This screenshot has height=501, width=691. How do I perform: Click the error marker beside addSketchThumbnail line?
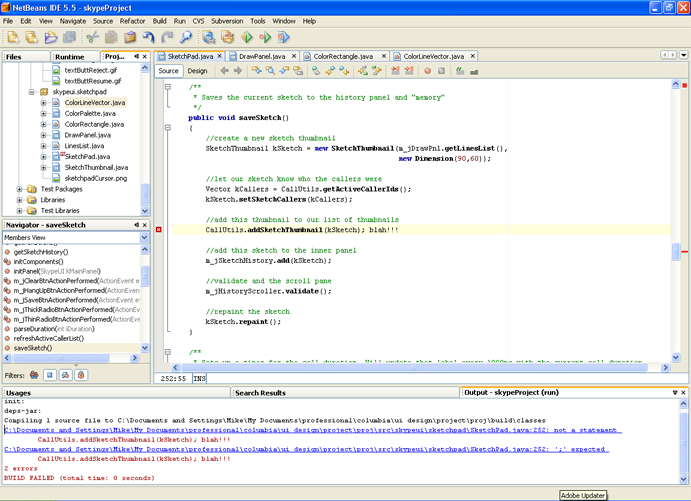click(x=159, y=230)
